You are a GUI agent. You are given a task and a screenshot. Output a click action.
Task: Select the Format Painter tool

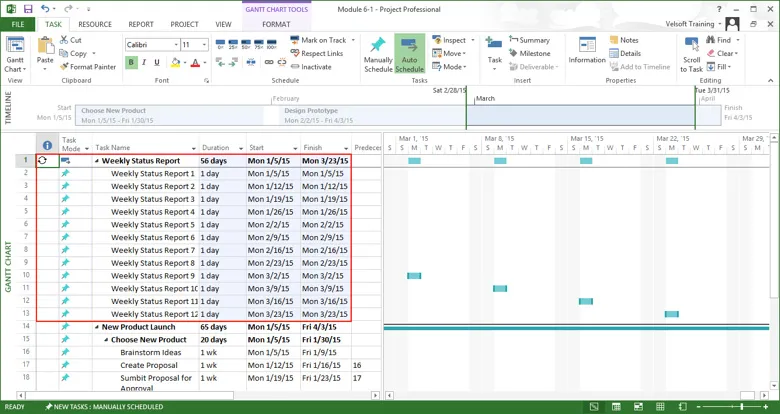(x=88, y=67)
